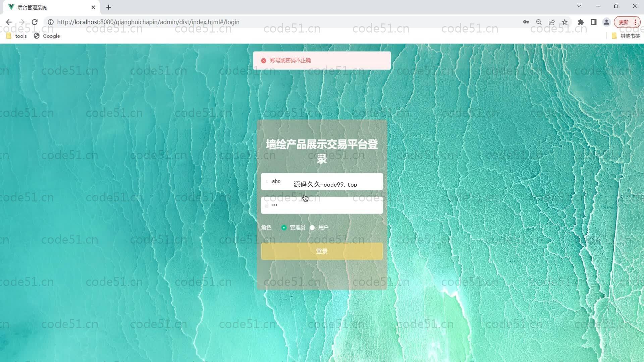This screenshot has height=362, width=644.
Task: Open the Chrome three-dot menu
Action: pos(635,22)
